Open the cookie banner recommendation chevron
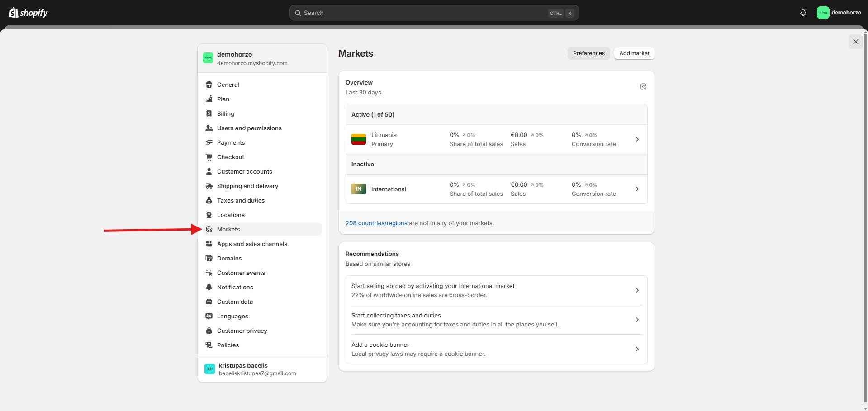This screenshot has width=868, height=411. tap(637, 349)
